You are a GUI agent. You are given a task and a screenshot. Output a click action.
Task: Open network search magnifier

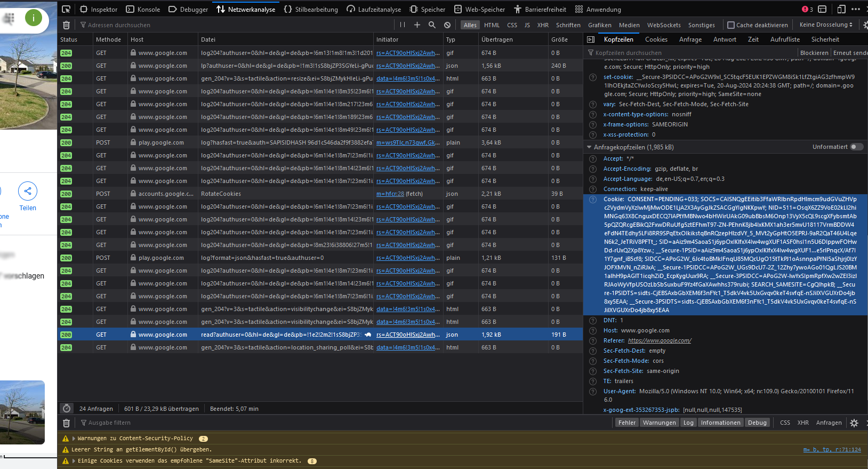pos(432,25)
